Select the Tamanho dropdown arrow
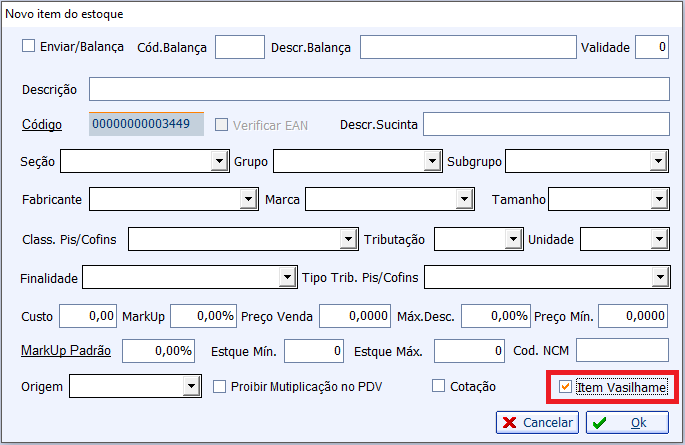The height and width of the screenshot is (445, 685). pos(657,200)
